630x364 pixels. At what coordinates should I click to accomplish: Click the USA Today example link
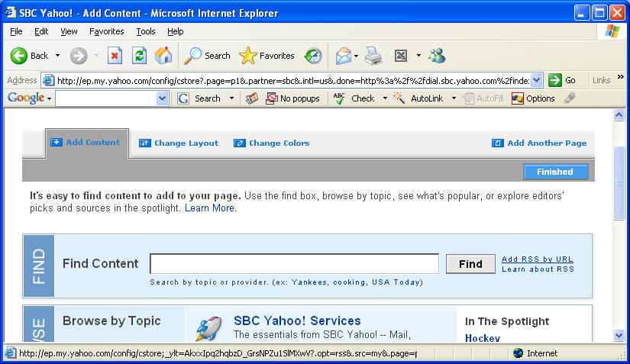click(396, 282)
